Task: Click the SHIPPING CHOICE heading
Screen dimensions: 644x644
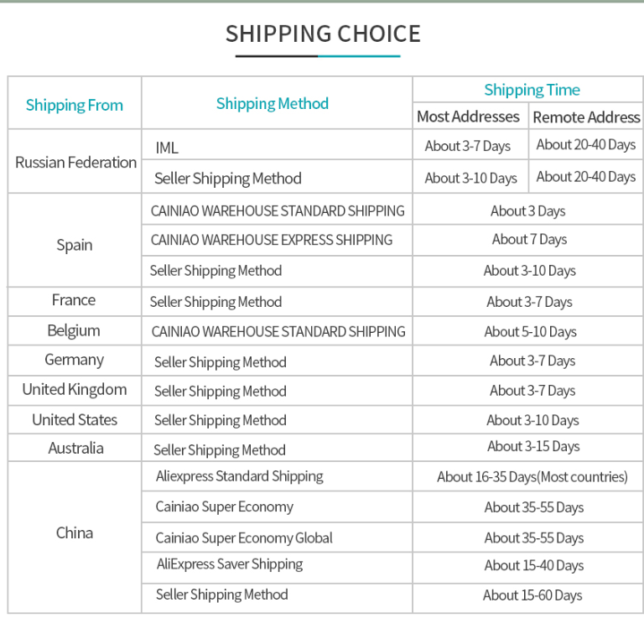Action: point(323,34)
